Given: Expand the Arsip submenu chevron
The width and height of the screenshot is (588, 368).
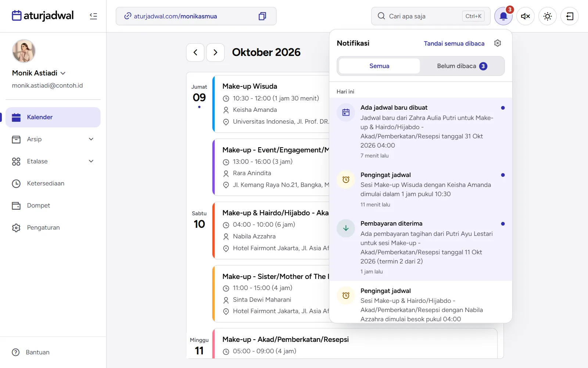Looking at the screenshot, I should pos(91,139).
